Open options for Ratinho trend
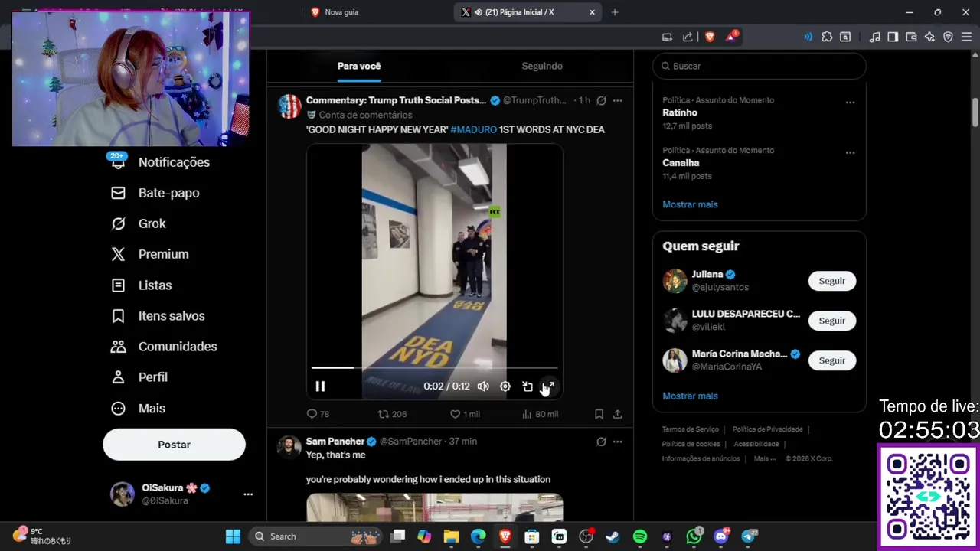Viewport: 980px width, 551px height. [850, 103]
